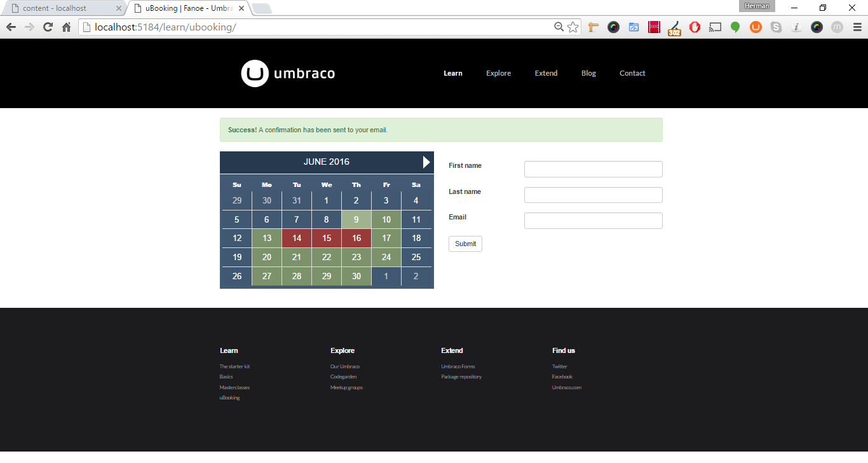868x463 pixels.
Task: Click the Email input field
Action: point(593,221)
